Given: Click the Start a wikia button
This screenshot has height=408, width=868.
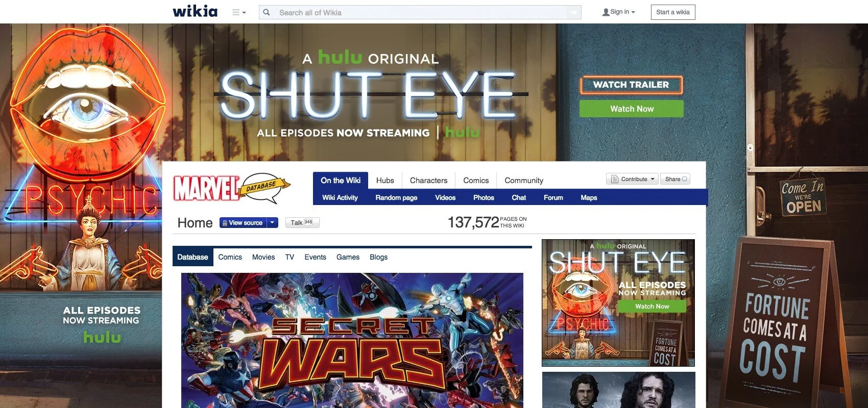Looking at the screenshot, I should click(673, 12).
